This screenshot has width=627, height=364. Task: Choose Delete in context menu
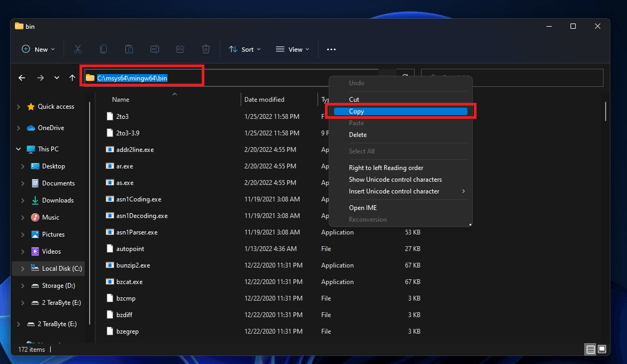[358, 135]
